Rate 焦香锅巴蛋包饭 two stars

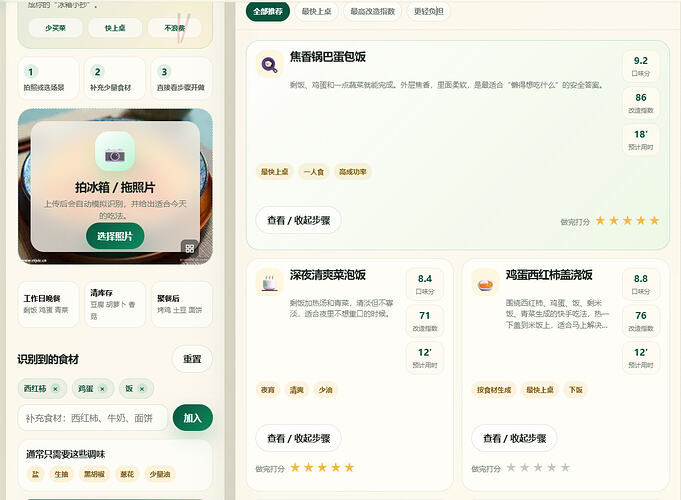614,221
